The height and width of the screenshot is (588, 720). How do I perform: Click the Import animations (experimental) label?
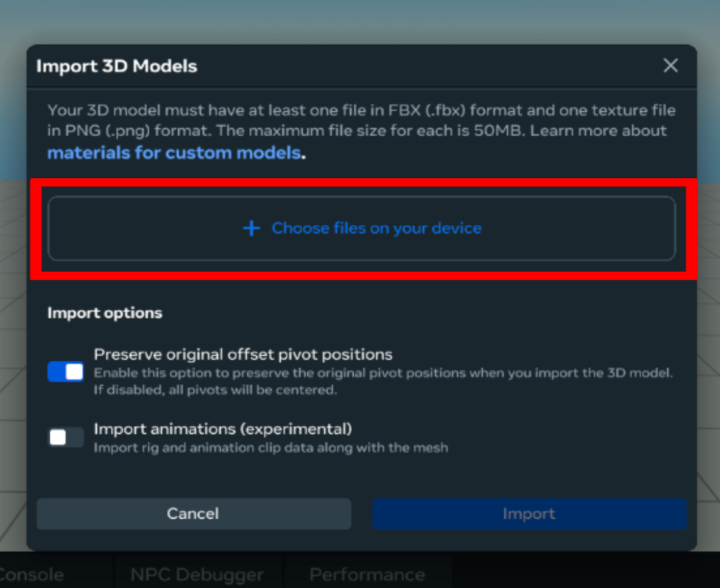tap(223, 429)
